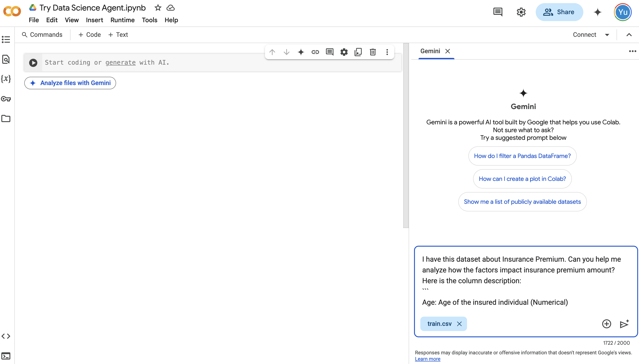The height and width of the screenshot is (364, 639).
Task: Click Analyze files with Gemini button
Action: coord(70,83)
